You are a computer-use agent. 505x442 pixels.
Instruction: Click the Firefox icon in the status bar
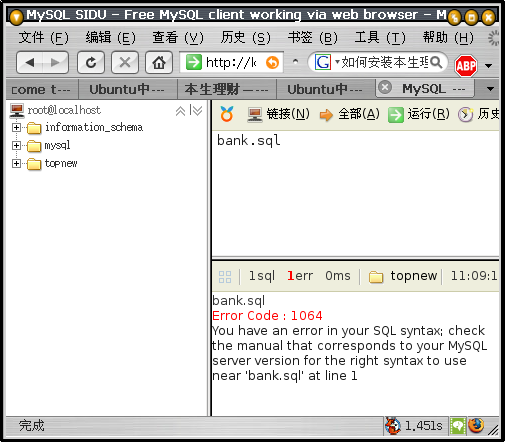[x=476, y=426]
